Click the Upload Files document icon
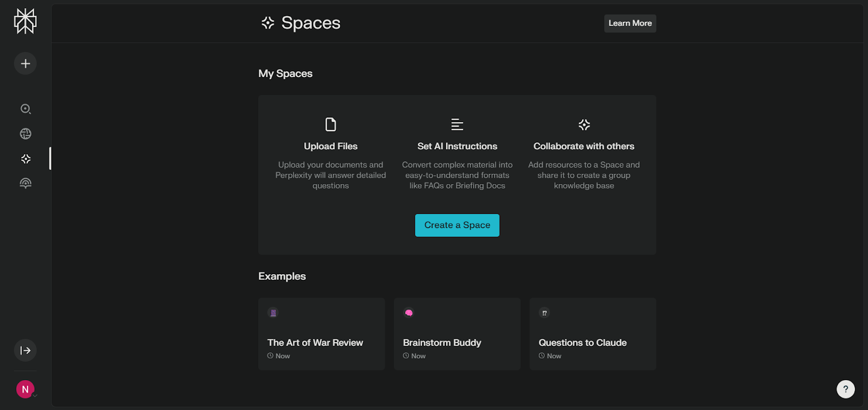This screenshot has height=410, width=868. point(331,124)
